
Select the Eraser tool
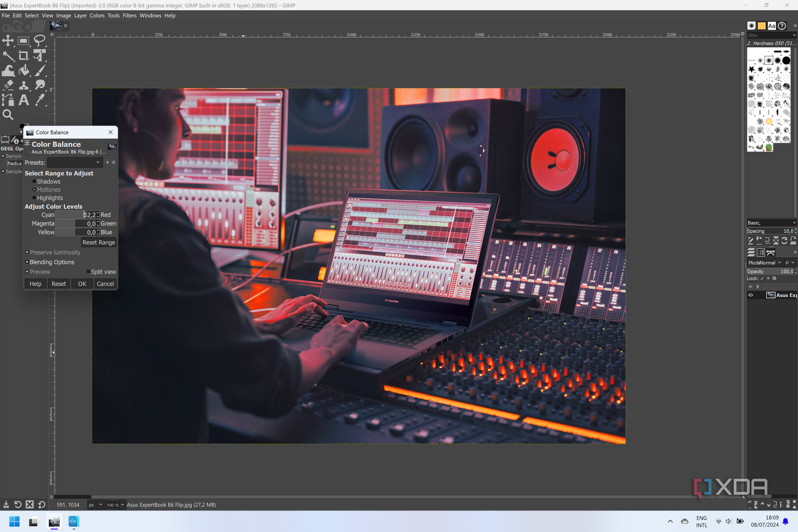click(x=8, y=85)
